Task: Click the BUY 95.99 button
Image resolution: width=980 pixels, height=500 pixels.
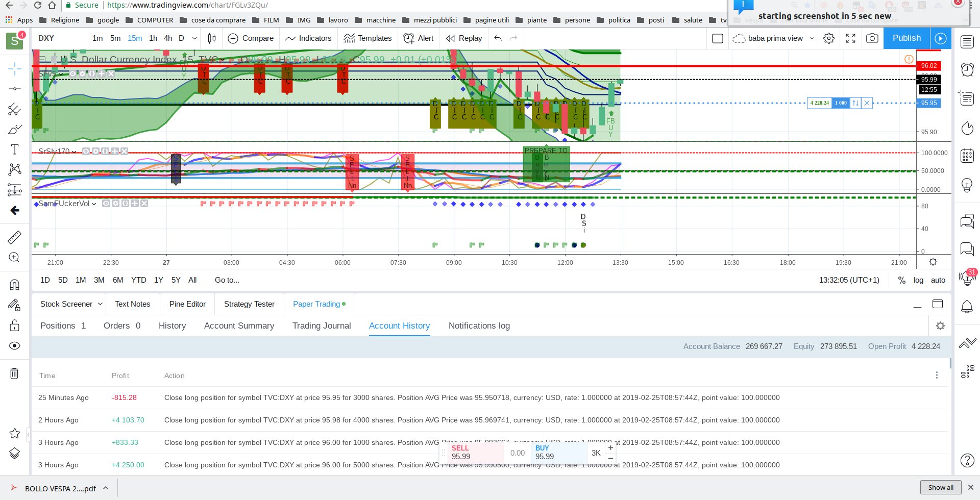Action: tap(558, 453)
